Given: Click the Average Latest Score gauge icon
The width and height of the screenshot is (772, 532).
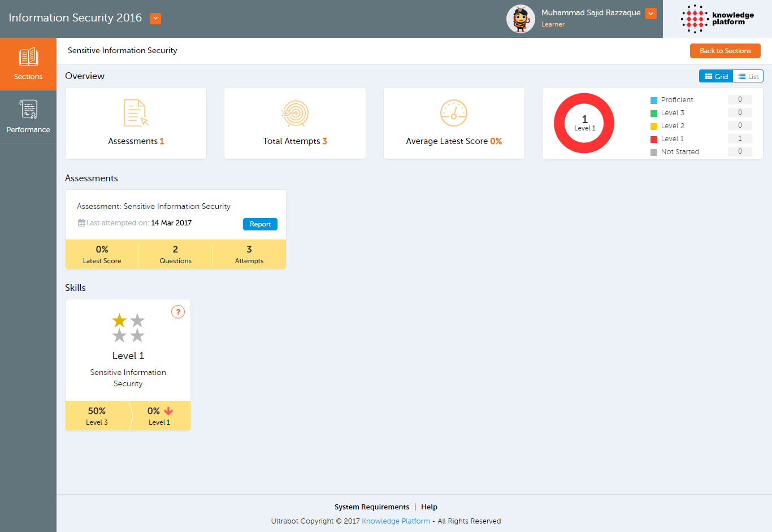Looking at the screenshot, I should click(x=454, y=113).
